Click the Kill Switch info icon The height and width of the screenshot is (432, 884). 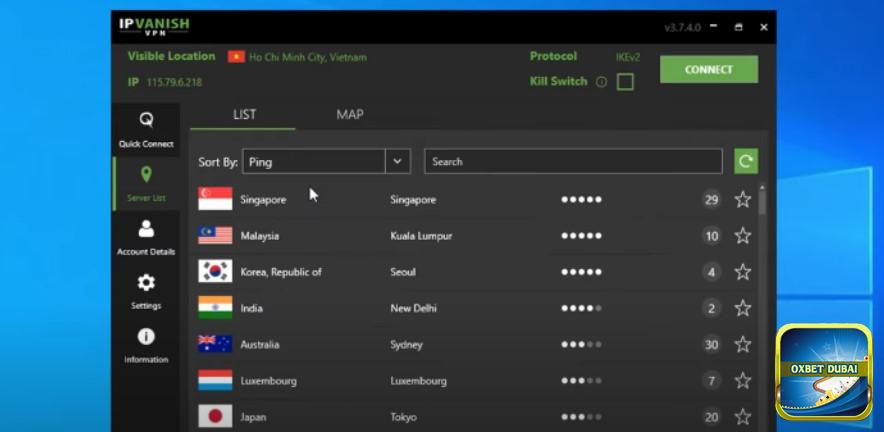tap(601, 82)
